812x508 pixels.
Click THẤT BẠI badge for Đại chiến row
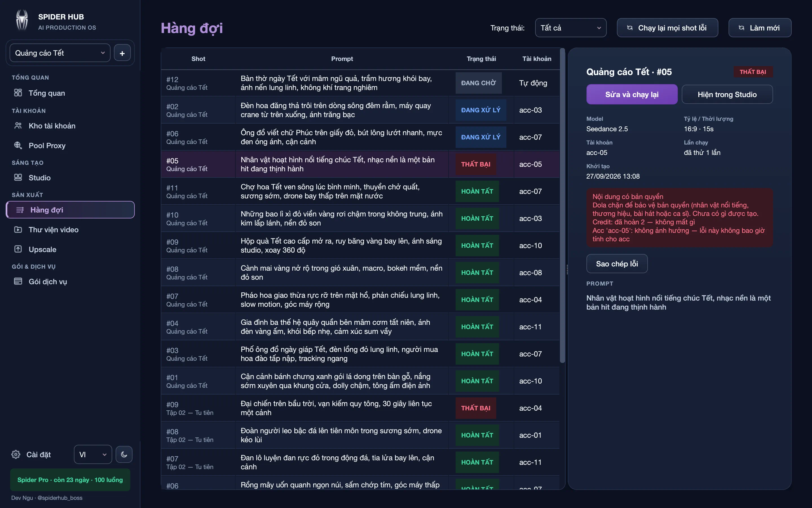pyautogui.click(x=475, y=408)
